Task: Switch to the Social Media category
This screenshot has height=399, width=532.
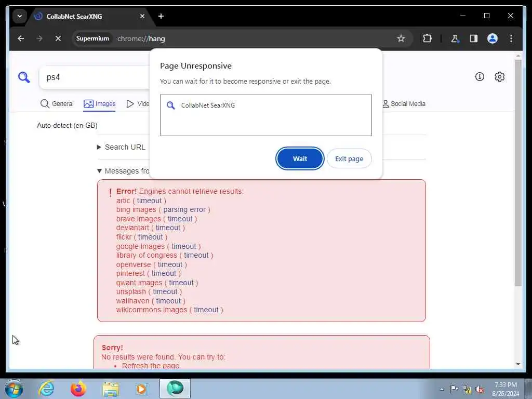Action: pos(404,103)
